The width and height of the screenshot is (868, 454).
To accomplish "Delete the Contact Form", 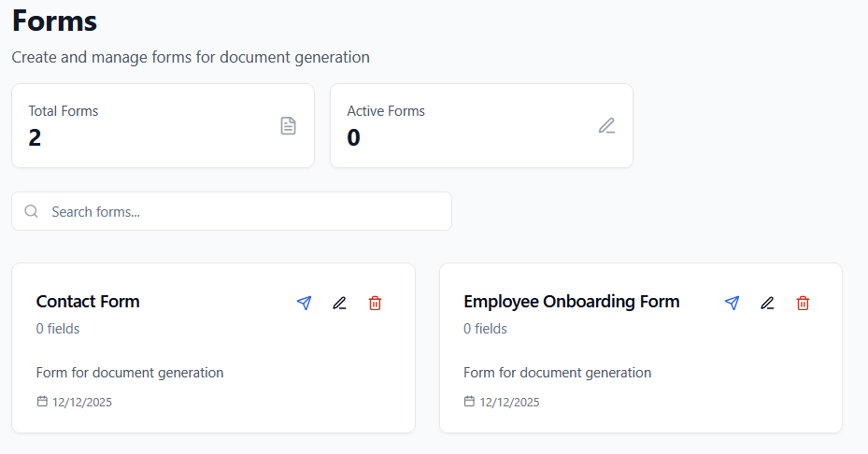I will [x=375, y=303].
